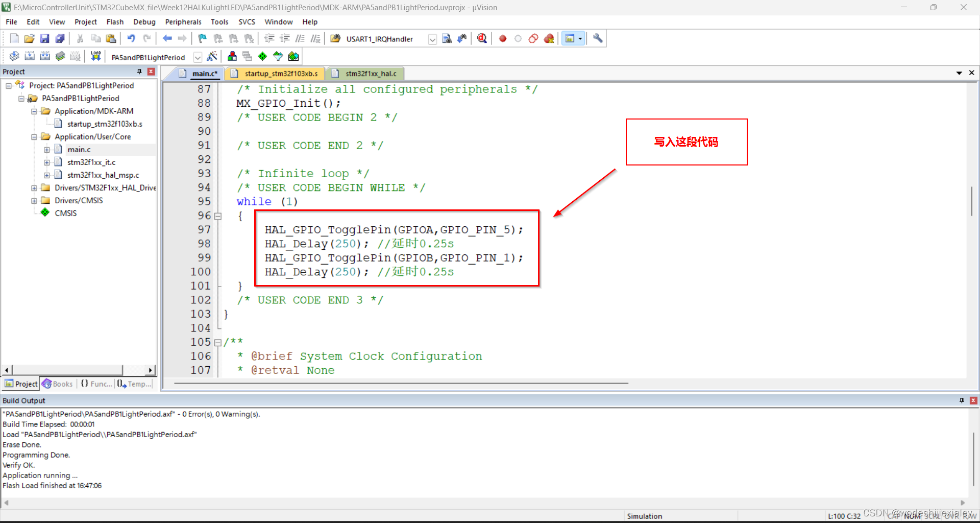This screenshot has height=523, width=980.
Task: Open the Flash menu
Action: click(115, 22)
